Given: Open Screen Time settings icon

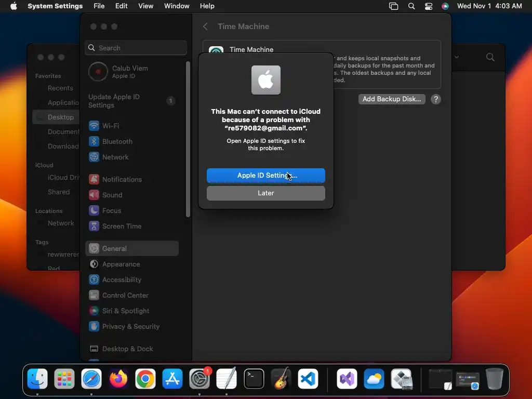Looking at the screenshot, I should point(94,227).
